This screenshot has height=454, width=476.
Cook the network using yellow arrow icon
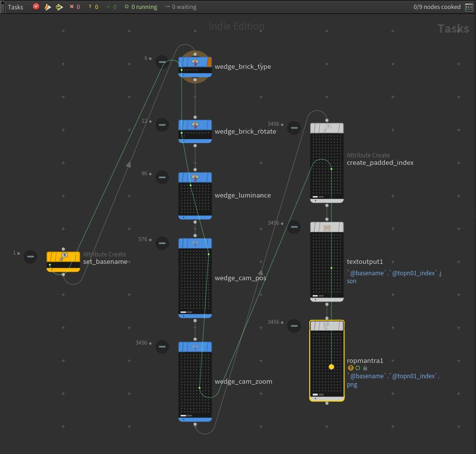59,7
